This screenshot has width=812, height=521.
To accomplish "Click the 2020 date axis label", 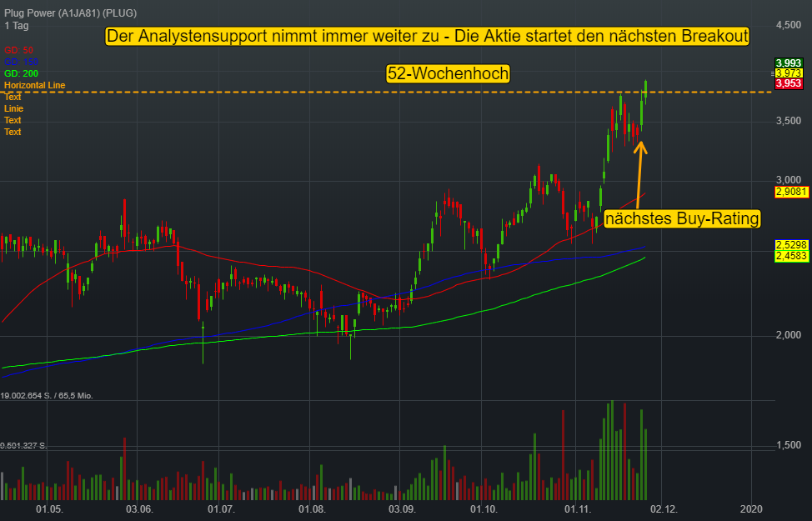I will [751, 509].
